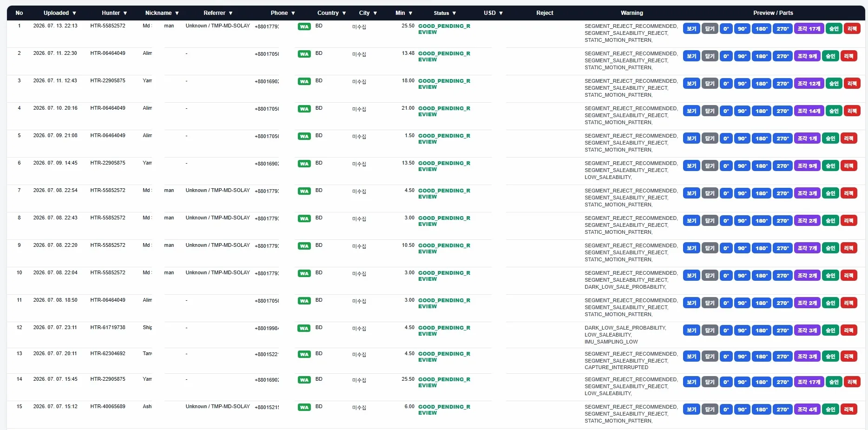This screenshot has width=868, height=430.
Task: Reject (리젝) the upload in row 13
Action: coord(848,357)
